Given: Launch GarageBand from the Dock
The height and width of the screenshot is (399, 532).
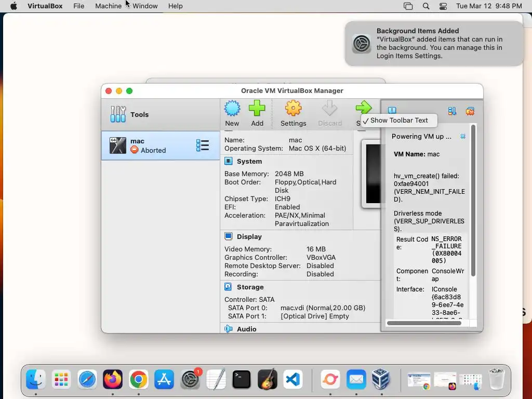Looking at the screenshot, I should point(268,379).
